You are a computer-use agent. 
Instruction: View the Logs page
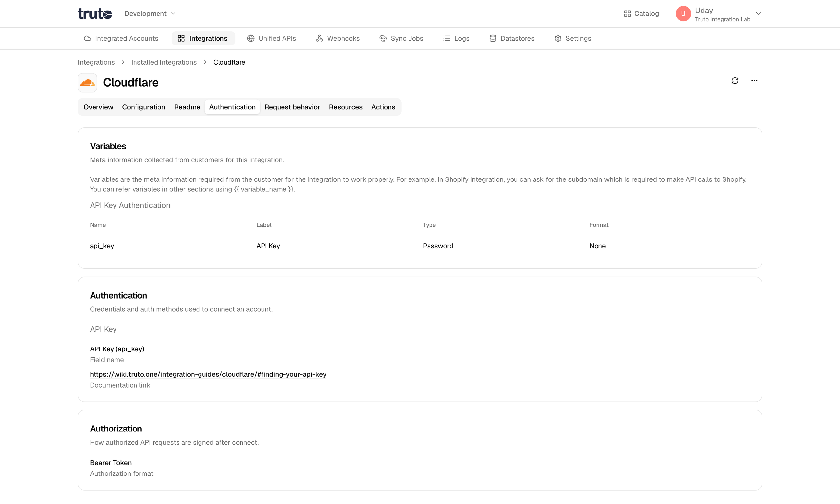pos(456,38)
